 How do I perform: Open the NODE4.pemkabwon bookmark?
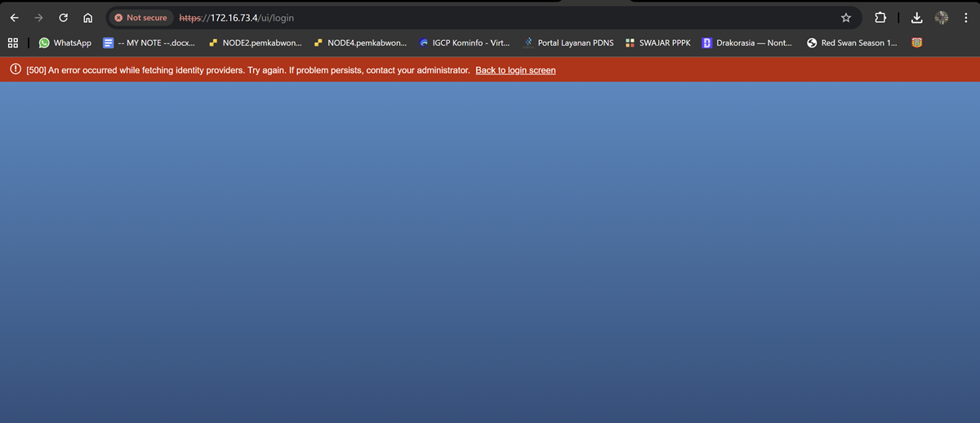coord(360,42)
